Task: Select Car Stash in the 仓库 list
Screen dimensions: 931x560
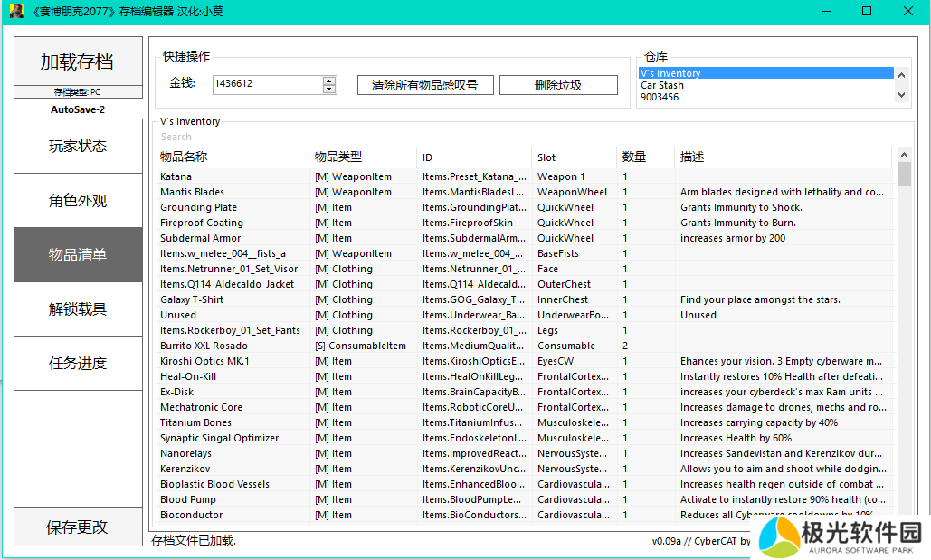Action: (662, 85)
